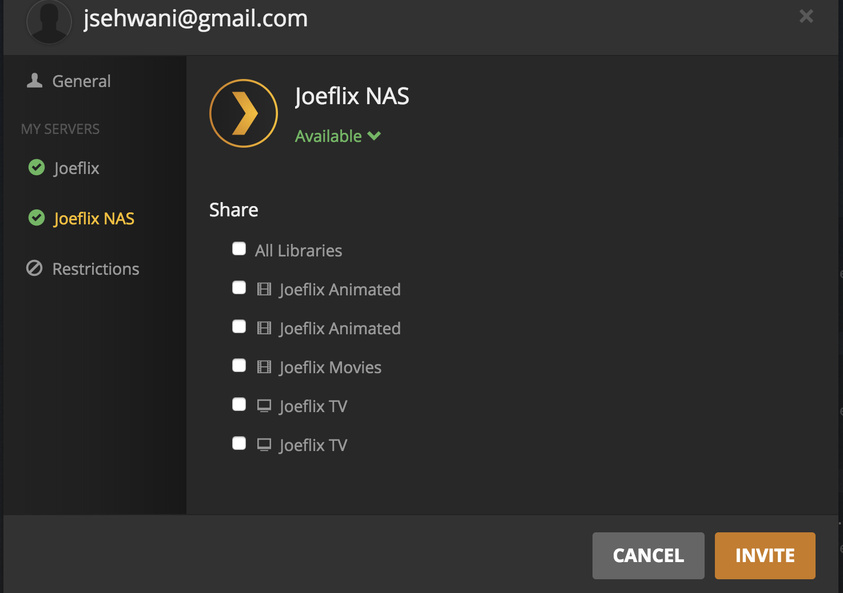
Task: Click the user avatar icon beside jsehwani@gmail.com
Action: pyautogui.click(x=49, y=20)
